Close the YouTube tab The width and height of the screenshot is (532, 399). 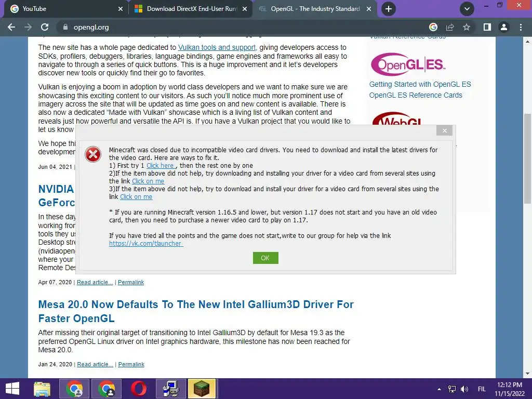121,9
